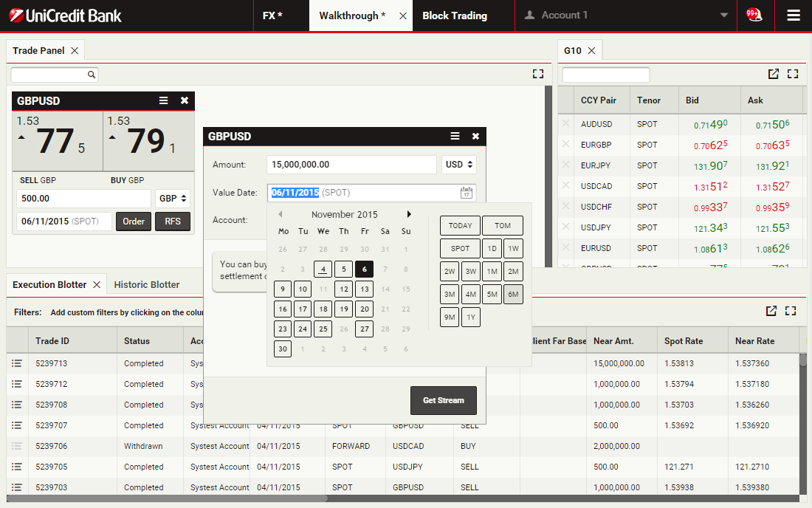Select the TOM tenor toggle
Viewport: 812px width, 508px height.
(502, 226)
